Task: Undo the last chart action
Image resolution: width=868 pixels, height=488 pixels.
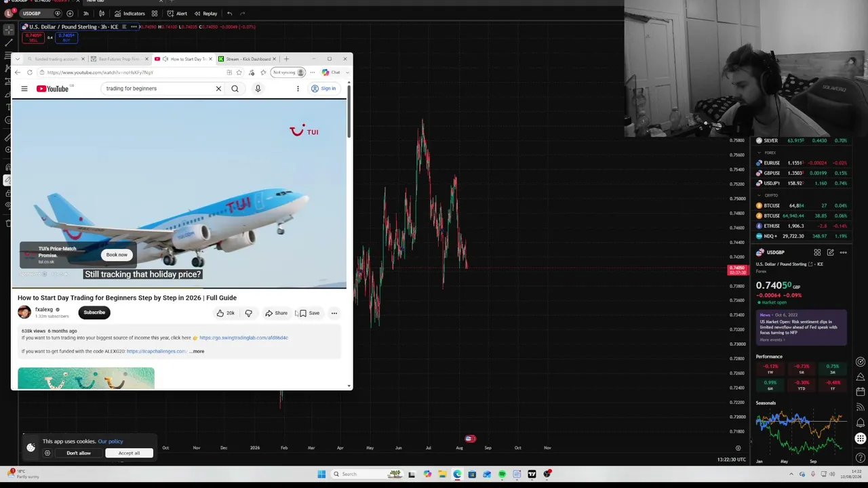Action: 229,14
